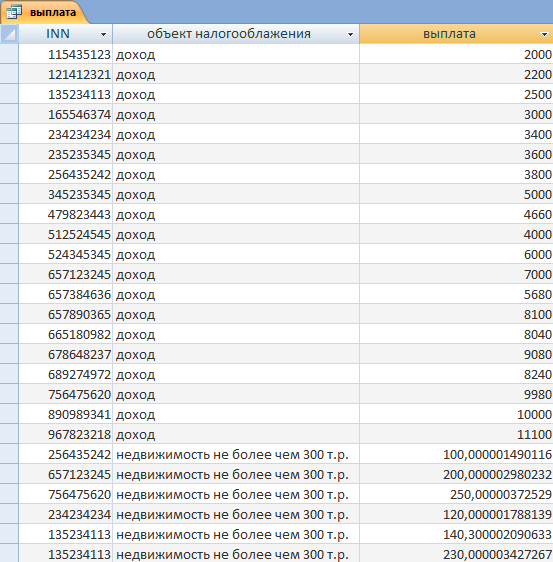This screenshot has height=562, width=553.
Task: Click INN cell 479823443
Action: [66, 214]
